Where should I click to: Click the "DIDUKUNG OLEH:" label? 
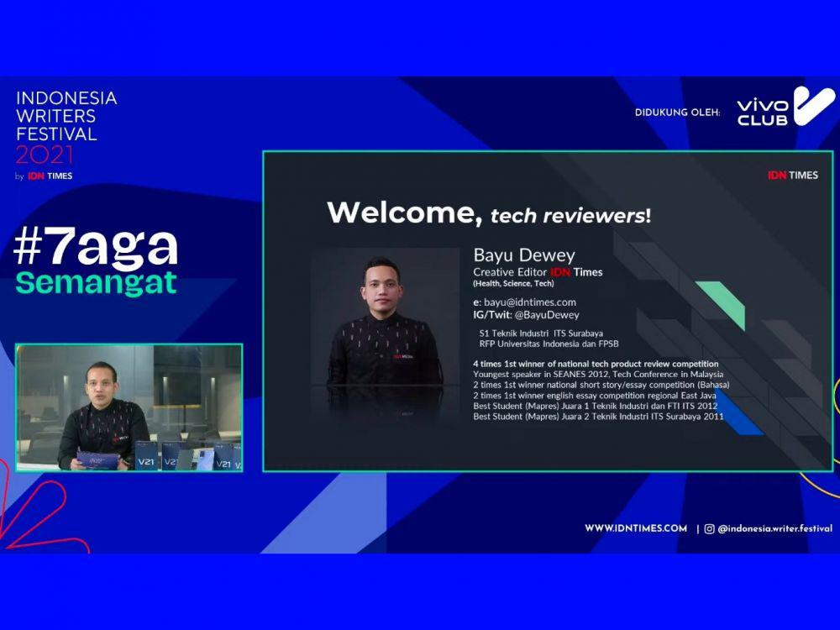point(678,113)
